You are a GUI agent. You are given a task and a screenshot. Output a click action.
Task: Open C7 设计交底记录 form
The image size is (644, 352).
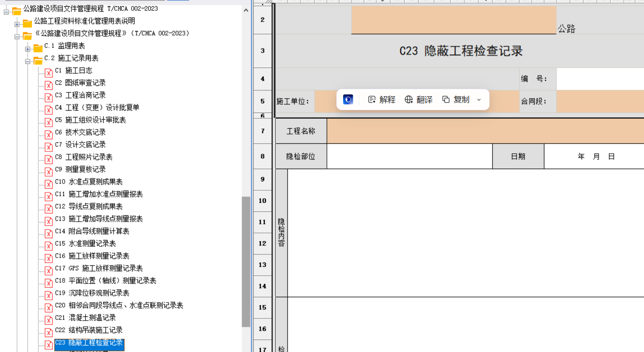point(80,145)
